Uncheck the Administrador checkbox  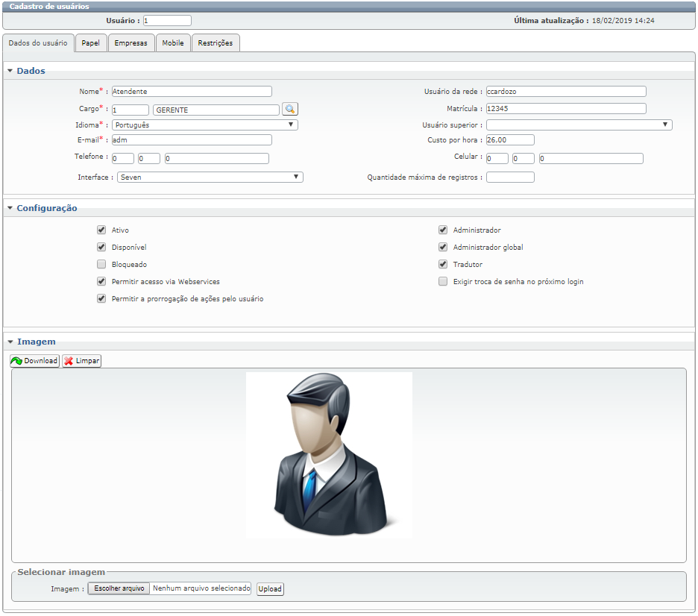[443, 230]
